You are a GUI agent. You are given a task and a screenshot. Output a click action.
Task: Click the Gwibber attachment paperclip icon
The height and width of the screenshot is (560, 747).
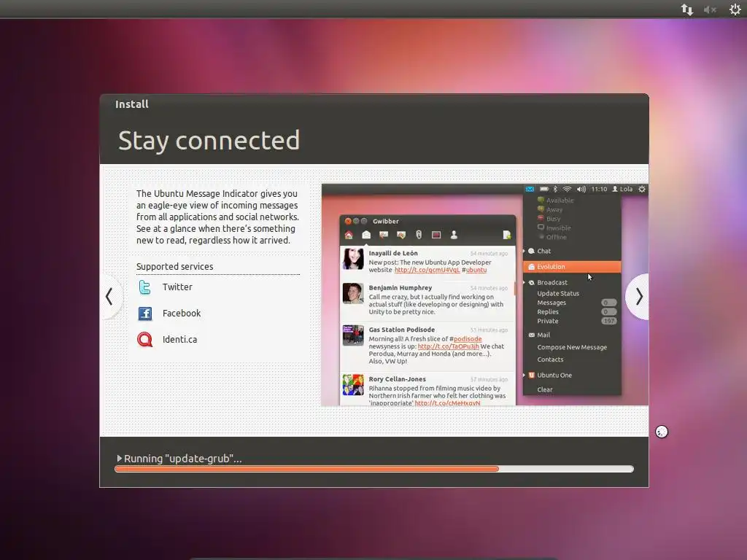pos(419,235)
